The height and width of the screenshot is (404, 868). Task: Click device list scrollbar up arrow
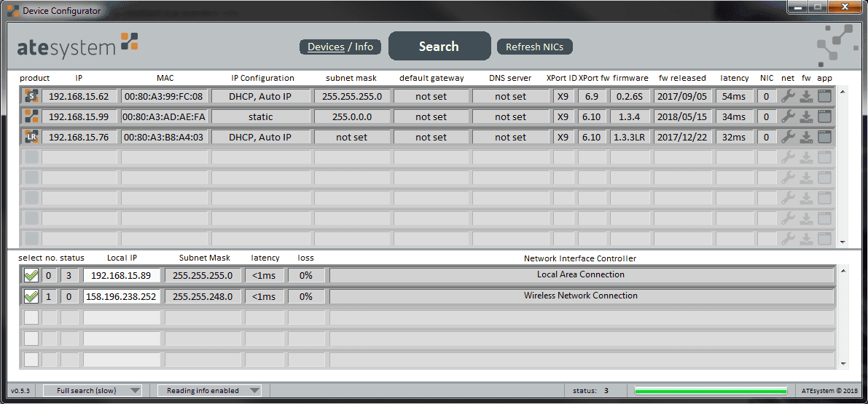click(843, 91)
